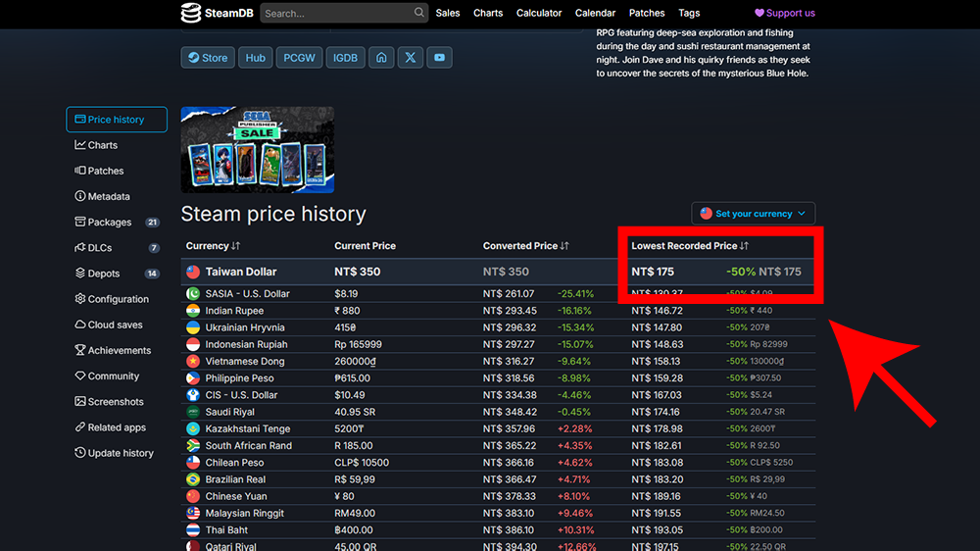Click the Thai Baht flag icon
Viewport: 980px width, 551px height.
click(193, 529)
